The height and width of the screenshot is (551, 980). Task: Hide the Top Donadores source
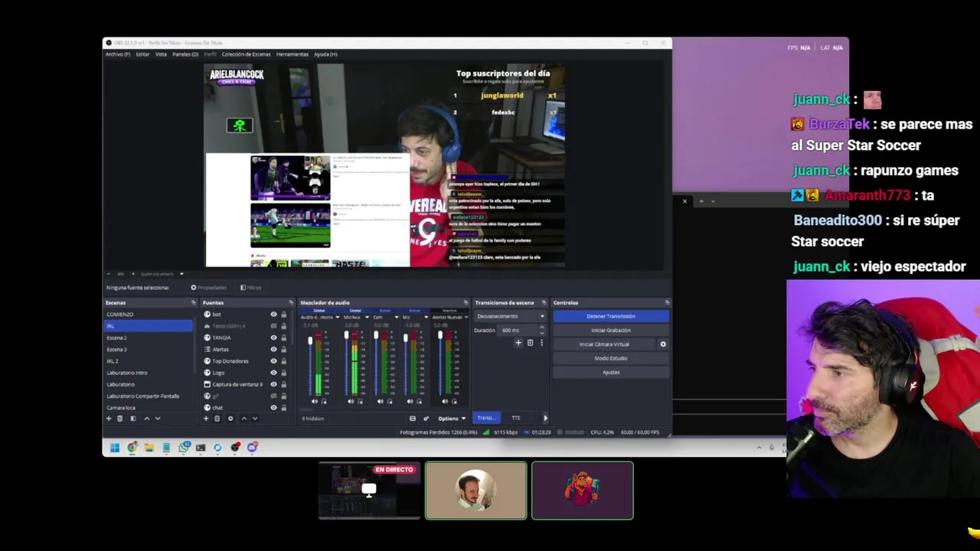273,361
